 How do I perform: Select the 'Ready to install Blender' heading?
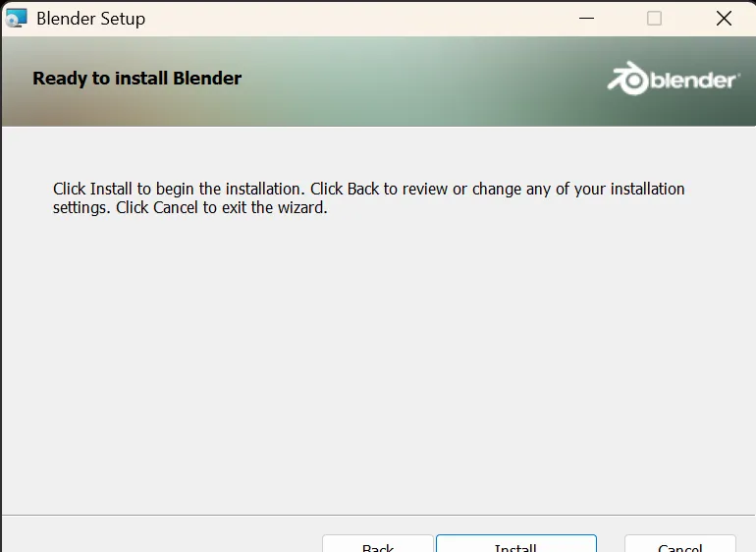coord(136,79)
